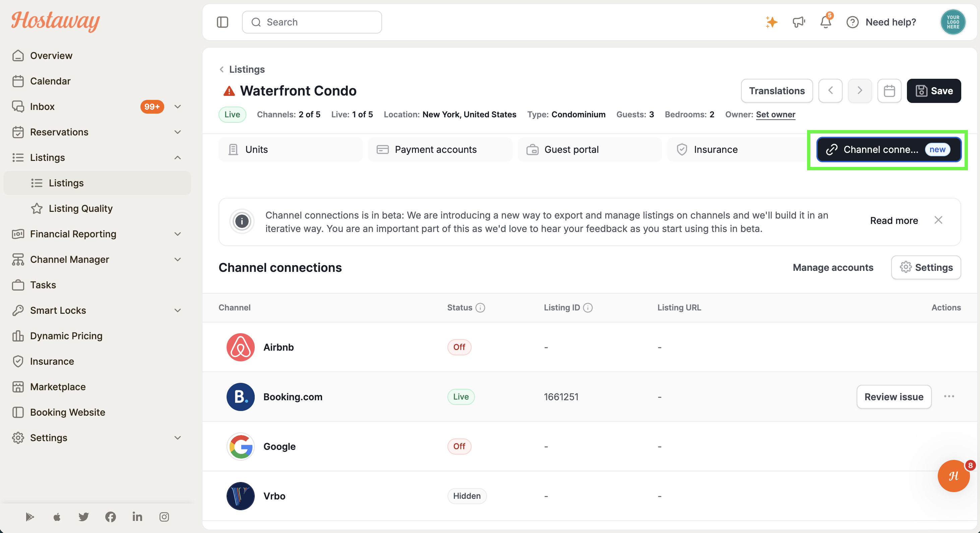Open Manage accounts
The image size is (980, 533).
pos(833,268)
